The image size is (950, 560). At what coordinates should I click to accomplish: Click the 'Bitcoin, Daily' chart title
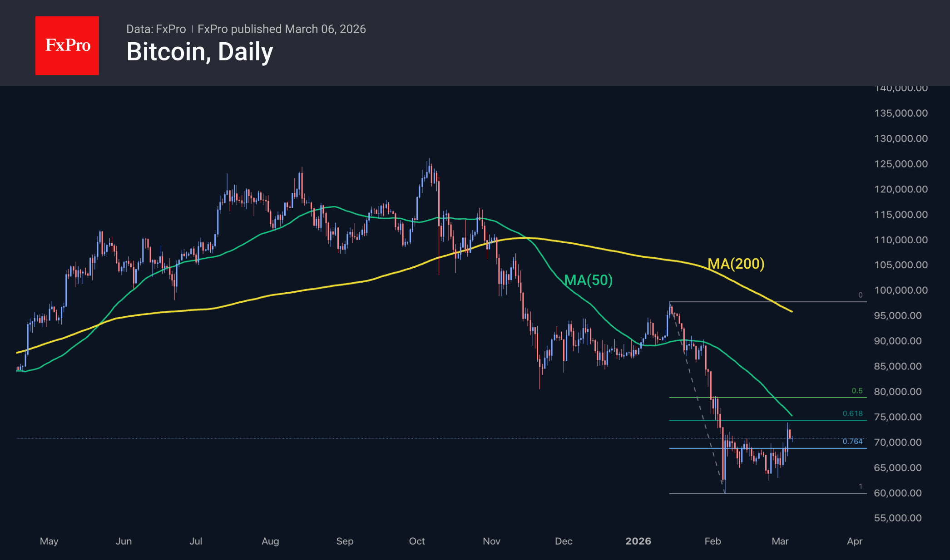pyautogui.click(x=200, y=52)
